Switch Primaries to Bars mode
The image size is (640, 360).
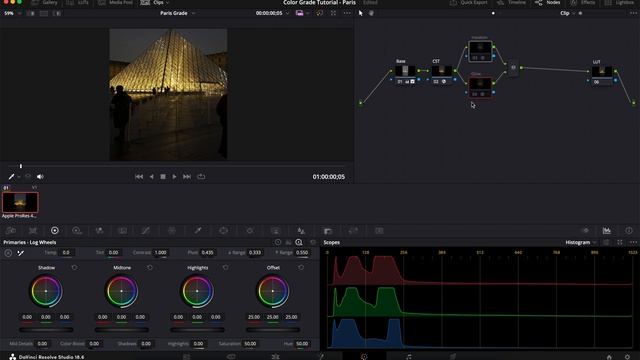click(x=289, y=242)
